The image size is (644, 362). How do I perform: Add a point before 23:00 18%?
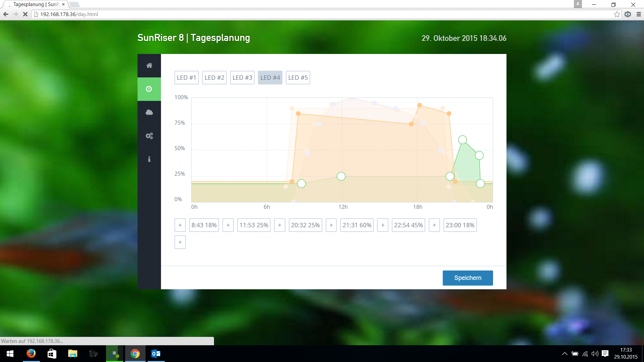(x=434, y=225)
